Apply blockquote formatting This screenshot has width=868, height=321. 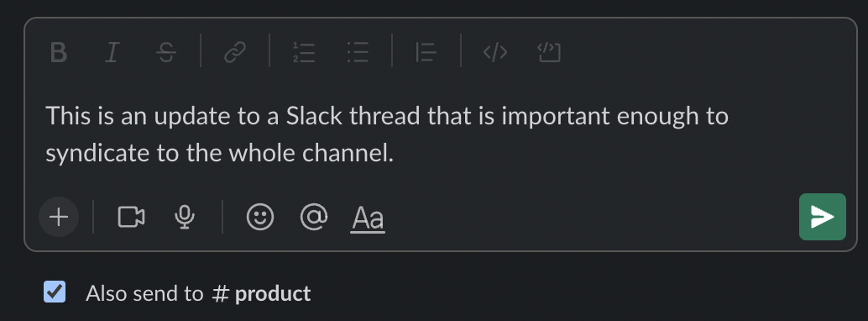[426, 53]
